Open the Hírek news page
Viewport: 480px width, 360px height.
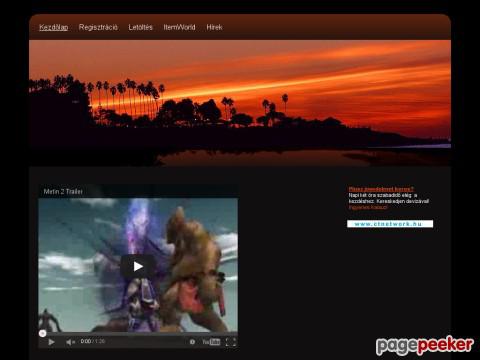tap(214, 27)
